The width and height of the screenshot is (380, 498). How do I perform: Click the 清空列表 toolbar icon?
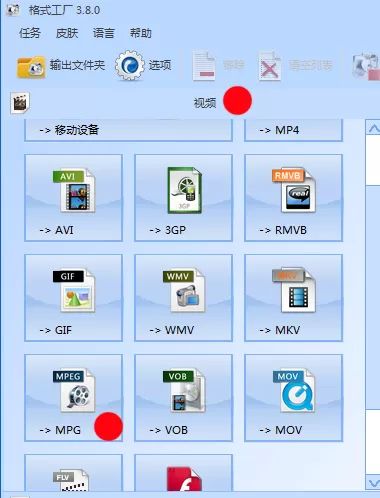[x=270, y=65]
